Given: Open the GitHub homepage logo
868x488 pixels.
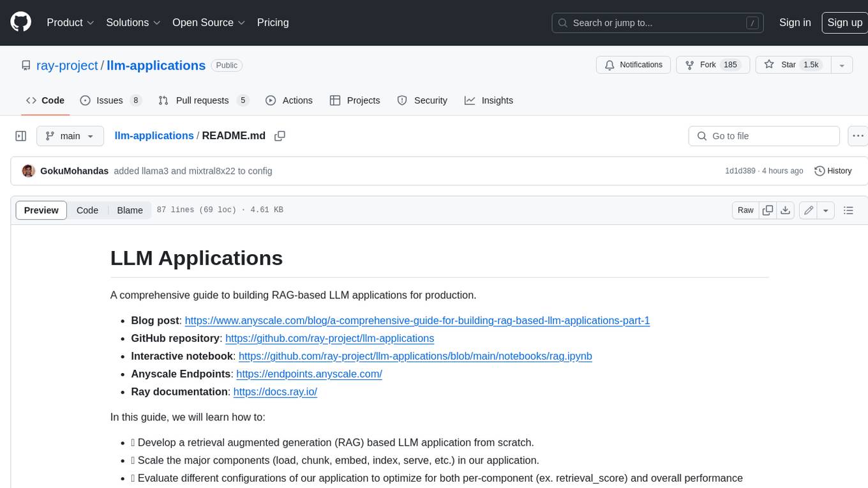Looking at the screenshot, I should [20, 22].
